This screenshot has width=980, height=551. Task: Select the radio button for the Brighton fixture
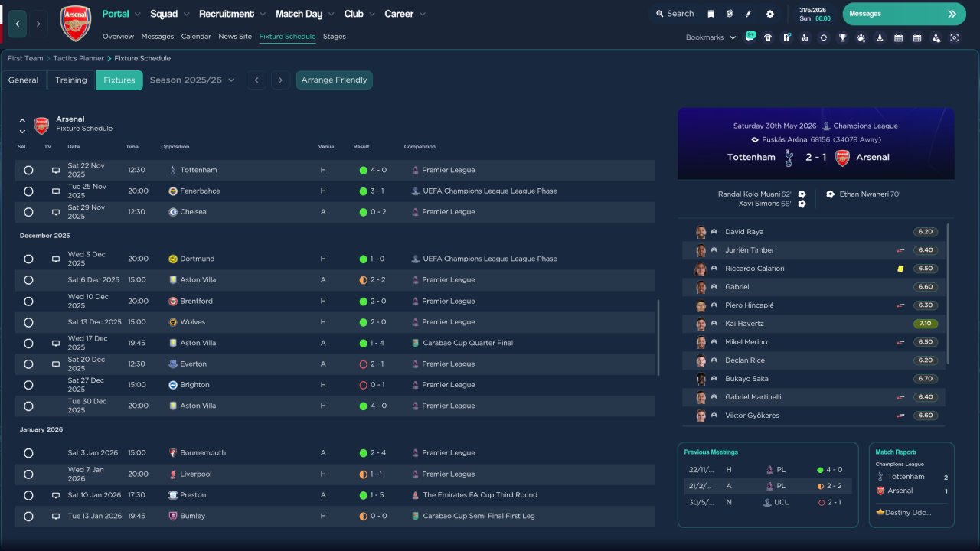point(28,385)
